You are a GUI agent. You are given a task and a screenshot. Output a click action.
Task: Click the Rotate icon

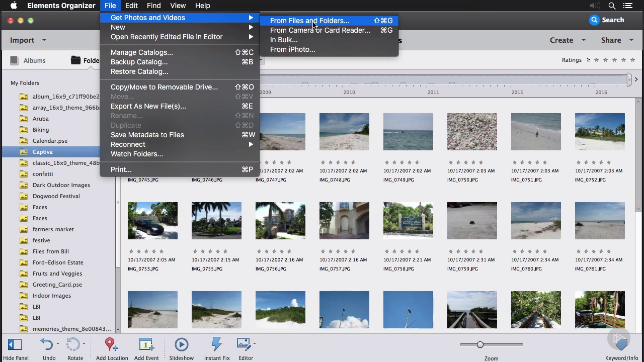point(73,344)
